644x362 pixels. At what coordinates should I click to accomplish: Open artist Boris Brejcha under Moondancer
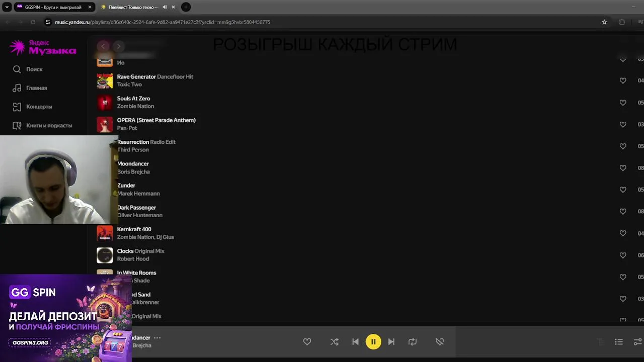point(134,172)
